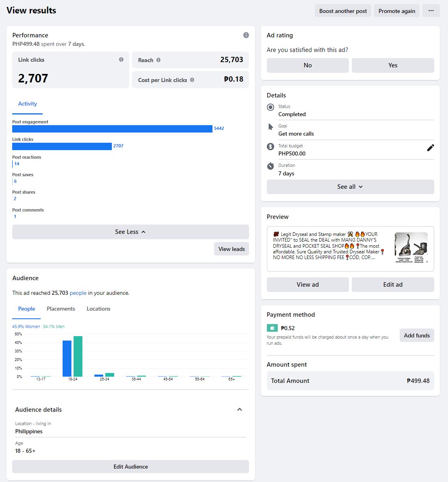
Task: Click the Total budget dollar icon
Action: pyautogui.click(x=270, y=146)
